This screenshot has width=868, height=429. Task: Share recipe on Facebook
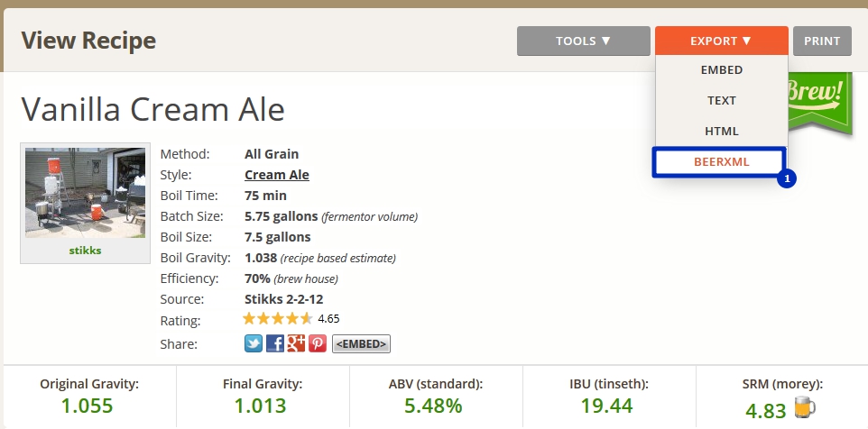(275, 343)
